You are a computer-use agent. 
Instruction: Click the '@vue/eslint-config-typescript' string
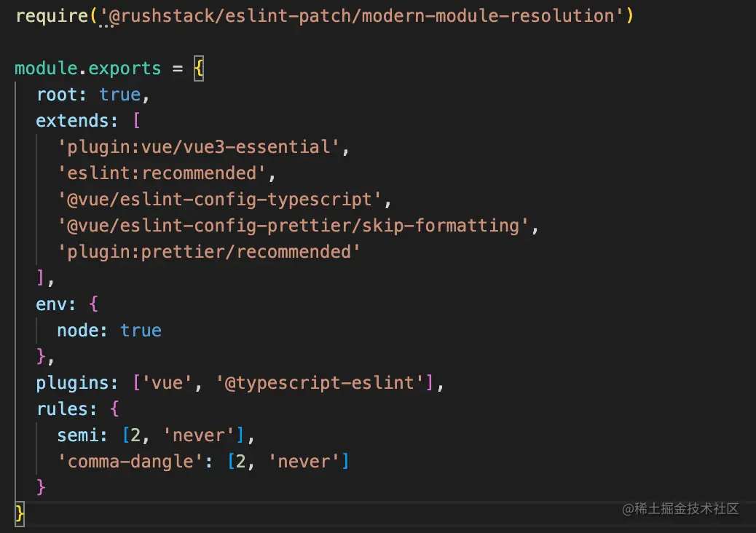click(219, 200)
